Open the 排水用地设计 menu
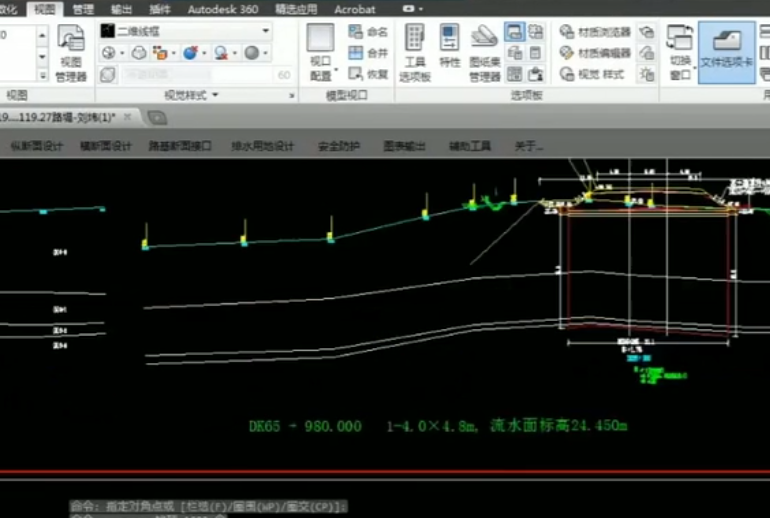The height and width of the screenshot is (518, 770). 263,146
